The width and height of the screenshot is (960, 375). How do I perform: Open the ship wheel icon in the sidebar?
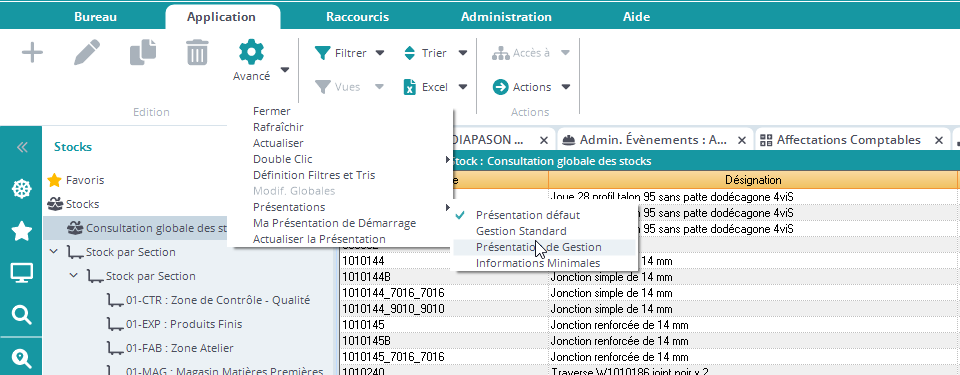tap(22, 189)
